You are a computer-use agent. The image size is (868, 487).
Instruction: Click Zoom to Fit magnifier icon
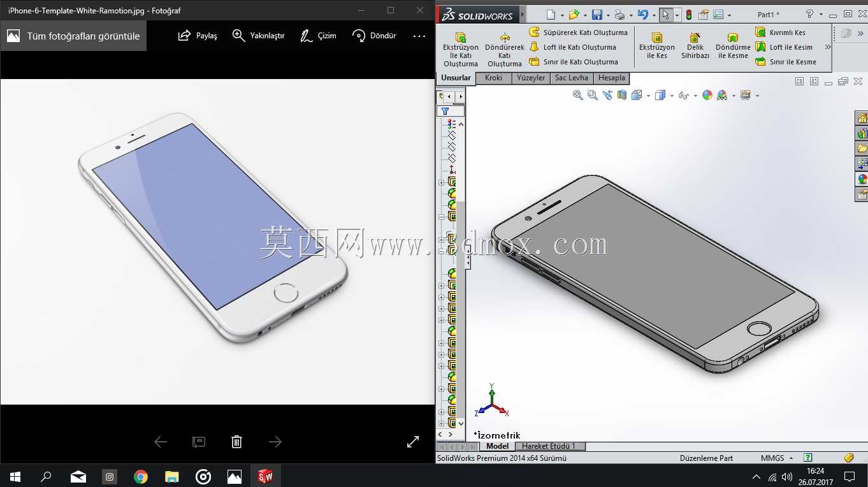click(x=577, y=95)
